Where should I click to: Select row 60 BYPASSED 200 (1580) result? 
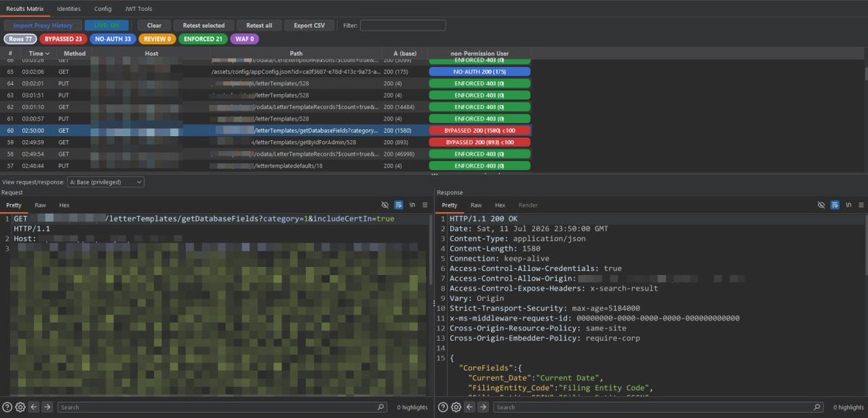pos(480,130)
